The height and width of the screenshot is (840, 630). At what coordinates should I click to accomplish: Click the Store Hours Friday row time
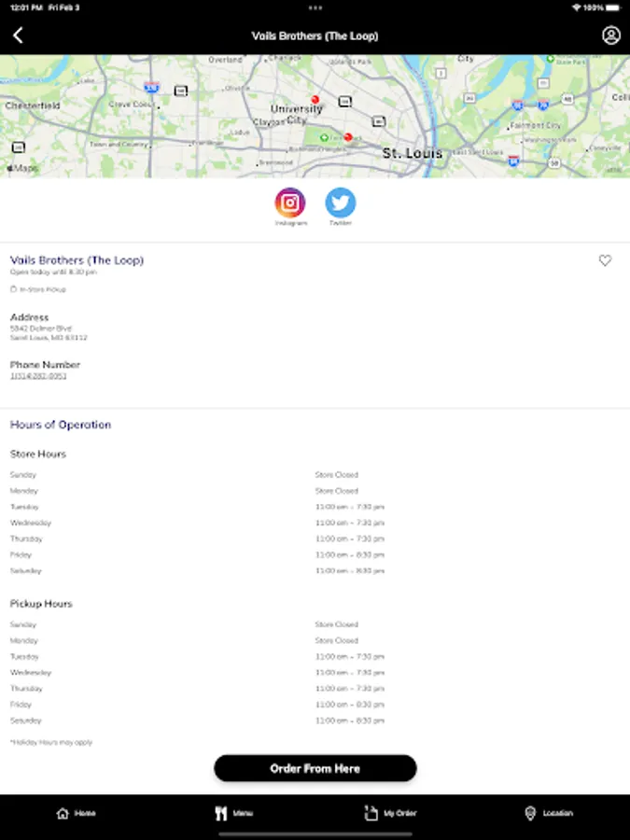pyautogui.click(x=350, y=555)
